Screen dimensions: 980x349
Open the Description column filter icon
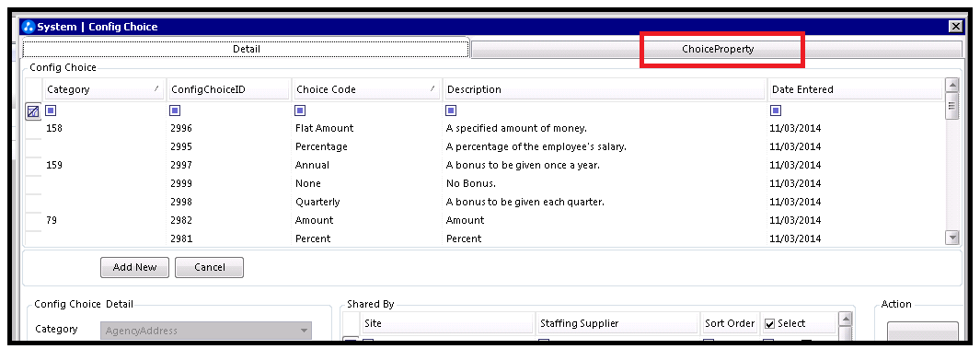[451, 111]
